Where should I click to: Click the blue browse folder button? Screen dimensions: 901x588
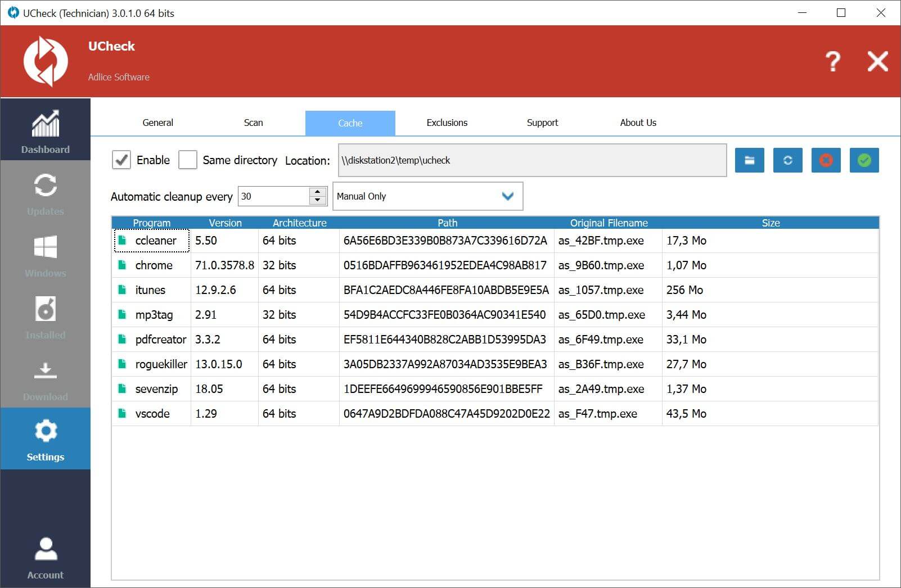click(749, 160)
